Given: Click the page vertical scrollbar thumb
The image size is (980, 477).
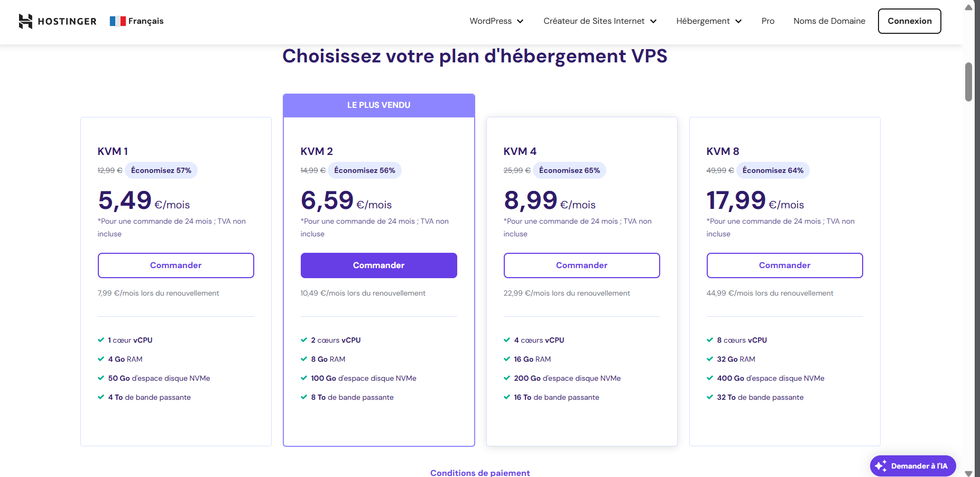Looking at the screenshot, I should (968, 82).
